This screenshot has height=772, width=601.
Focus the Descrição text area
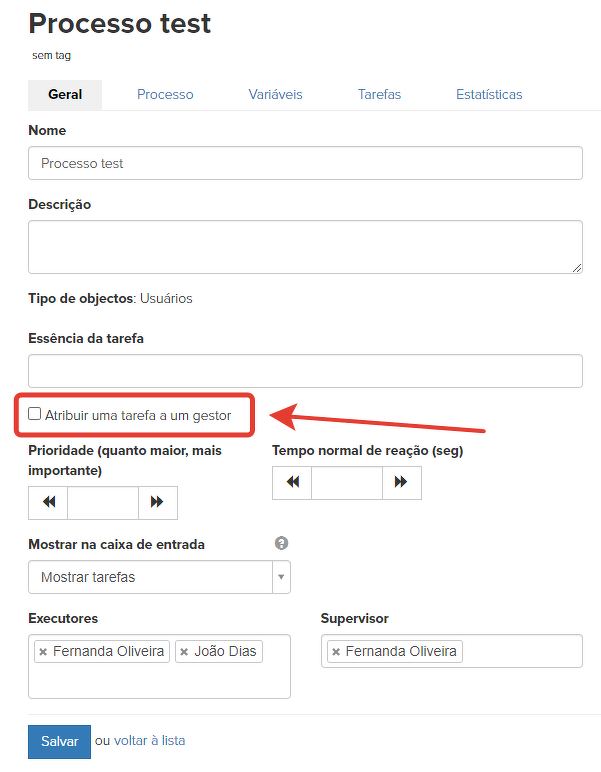(x=305, y=247)
